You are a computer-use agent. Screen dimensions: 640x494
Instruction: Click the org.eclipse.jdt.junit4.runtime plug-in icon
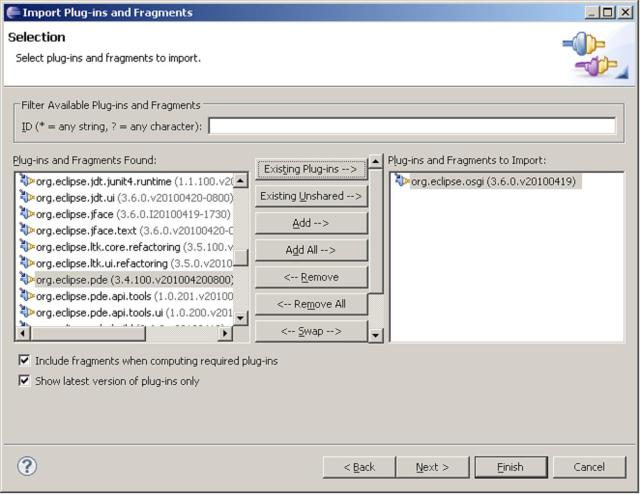tap(27, 181)
